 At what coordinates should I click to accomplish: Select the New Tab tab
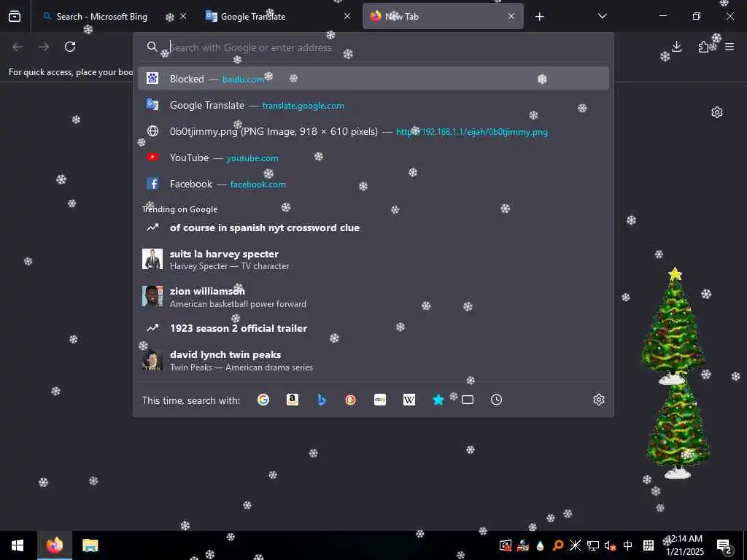click(443, 16)
